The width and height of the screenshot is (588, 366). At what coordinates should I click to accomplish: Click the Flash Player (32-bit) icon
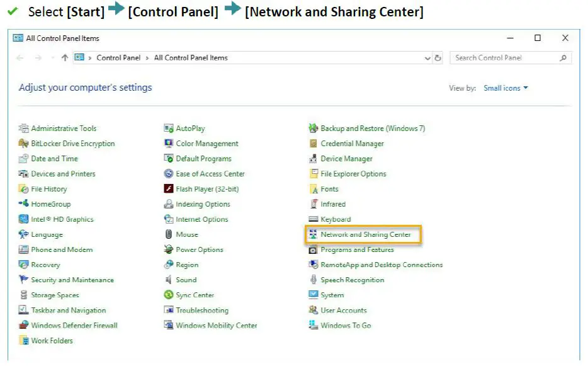tap(168, 189)
